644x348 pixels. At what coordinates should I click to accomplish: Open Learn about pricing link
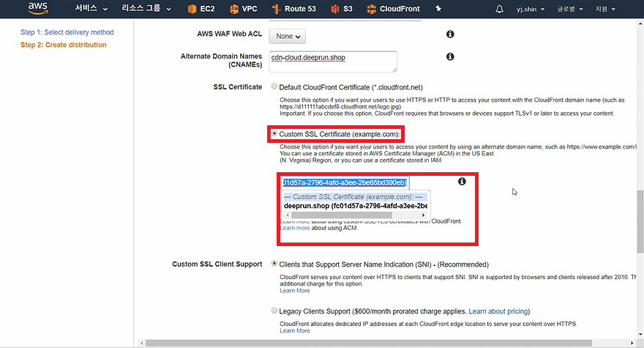(x=498, y=311)
